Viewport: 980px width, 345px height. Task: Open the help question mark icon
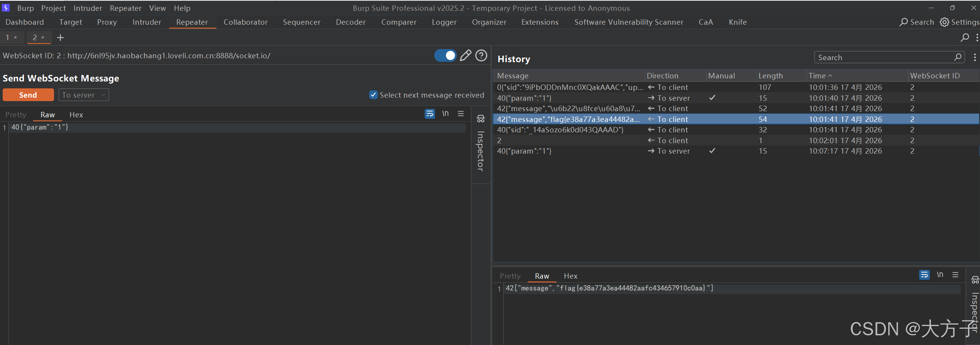[x=481, y=56]
